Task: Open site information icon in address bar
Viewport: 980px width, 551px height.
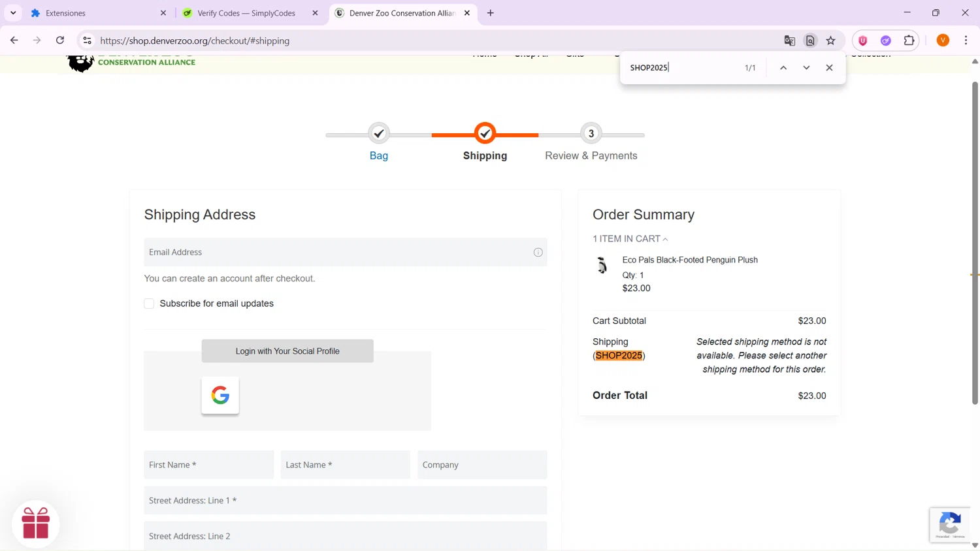Action: tap(87, 40)
